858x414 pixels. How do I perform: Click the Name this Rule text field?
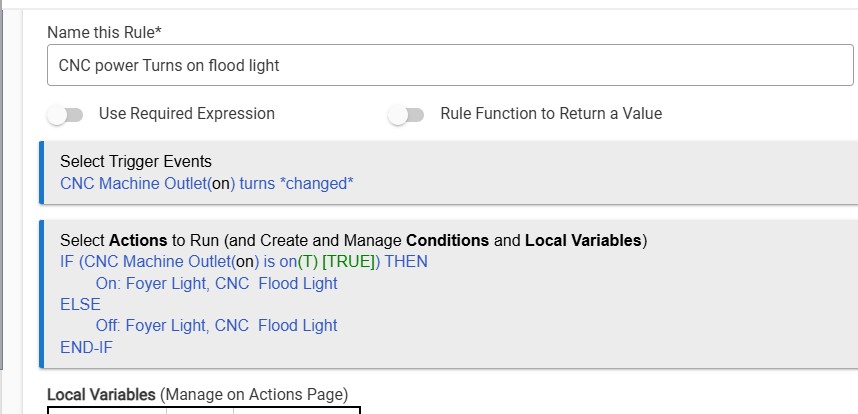(x=449, y=66)
